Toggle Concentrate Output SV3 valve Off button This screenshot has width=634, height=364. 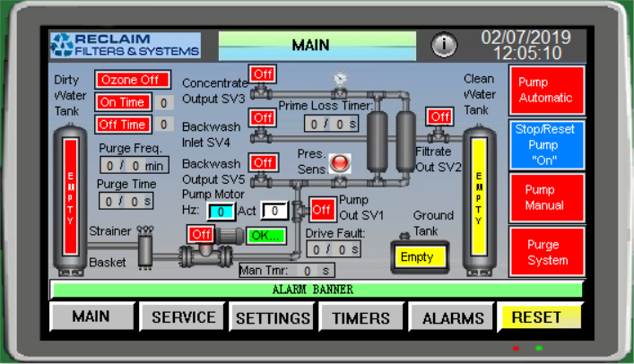coord(262,74)
